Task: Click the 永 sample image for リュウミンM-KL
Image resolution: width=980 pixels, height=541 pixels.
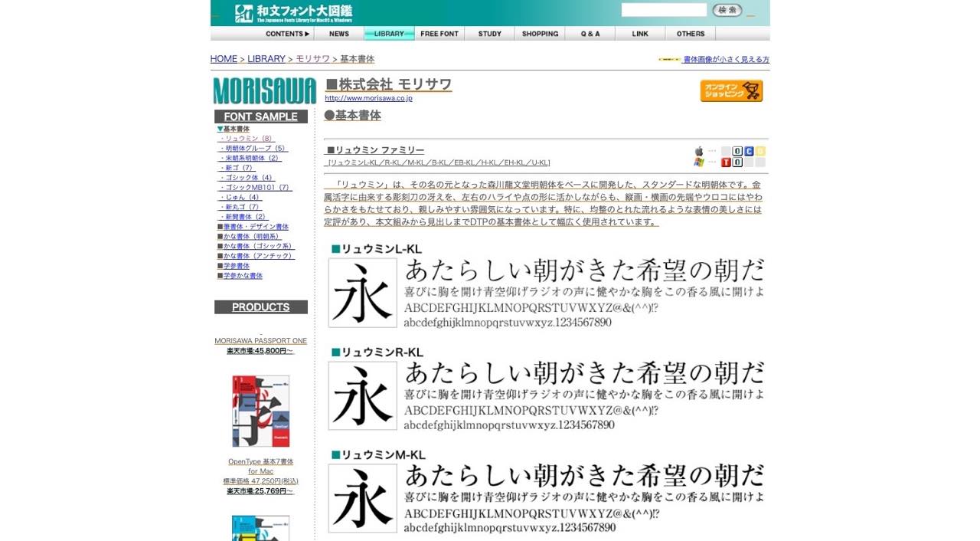Action: pos(363,498)
